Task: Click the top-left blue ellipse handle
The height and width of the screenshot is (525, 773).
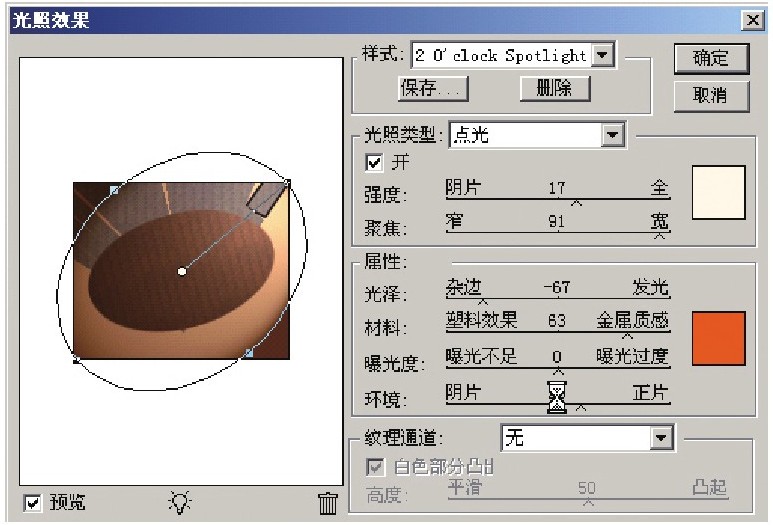Action: pyautogui.click(x=114, y=190)
